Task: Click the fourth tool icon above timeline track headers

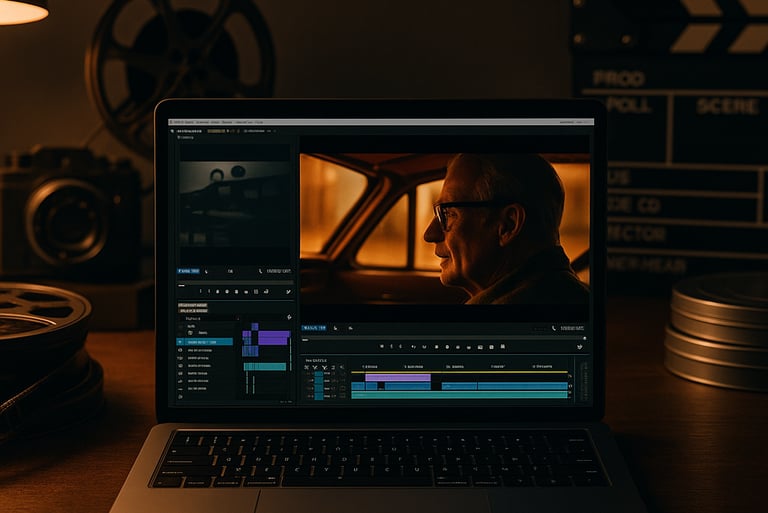Action: (x=333, y=367)
